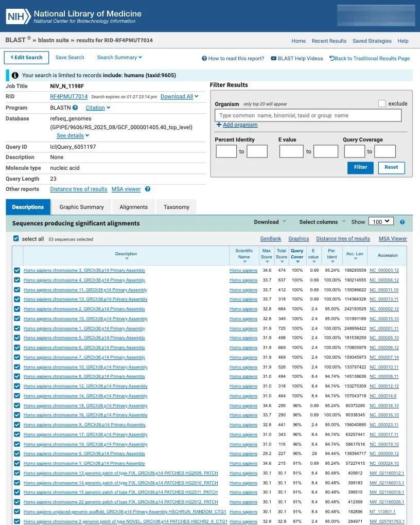Expand the Search Summary dropdown
The image size is (420, 525).
(119, 58)
